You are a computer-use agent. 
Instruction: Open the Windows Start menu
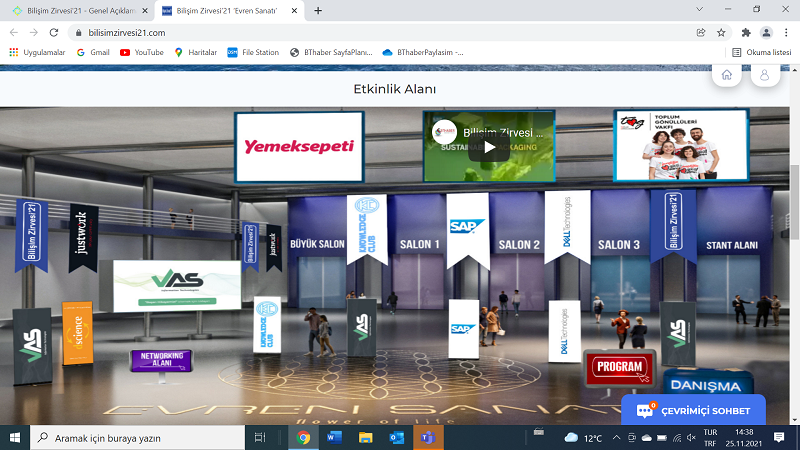(x=15, y=438)
